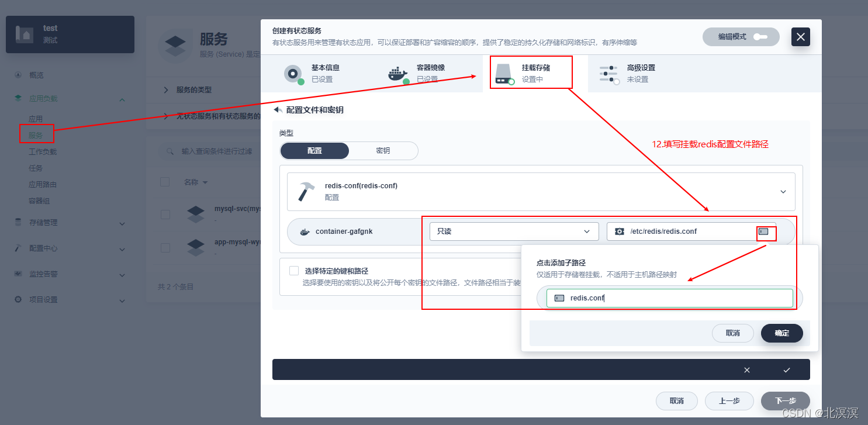Open the 只读 access mode dropdown
The height and width of the screenshot is (425, 868).
pos(514,231)
